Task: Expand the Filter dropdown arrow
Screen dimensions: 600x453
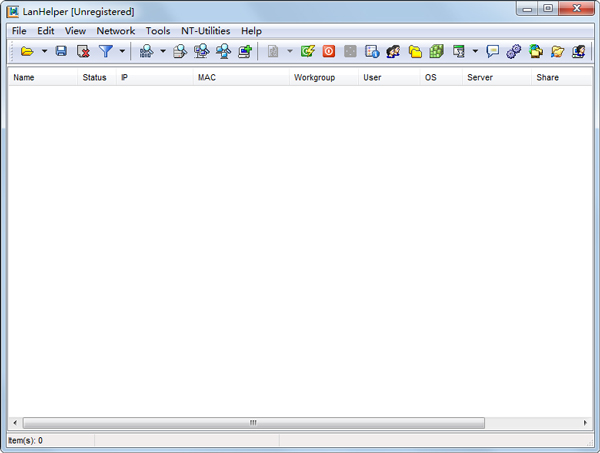Action: 122,51
